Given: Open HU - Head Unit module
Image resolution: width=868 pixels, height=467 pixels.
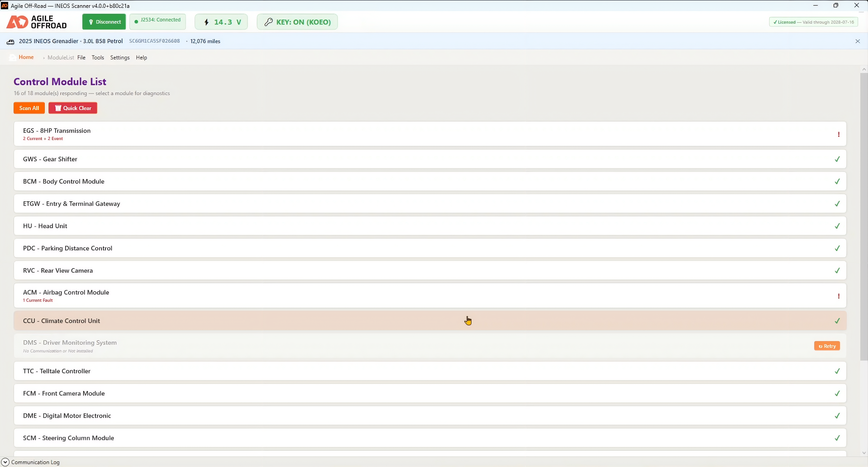Looking at the screenshot, I should 430,226.
